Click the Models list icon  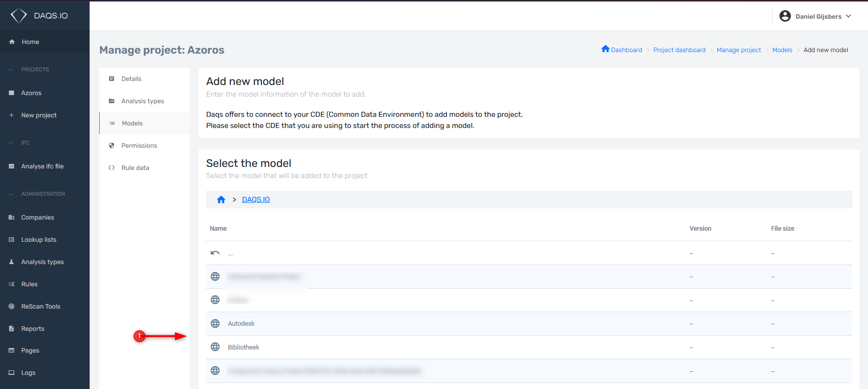[112, 123]
